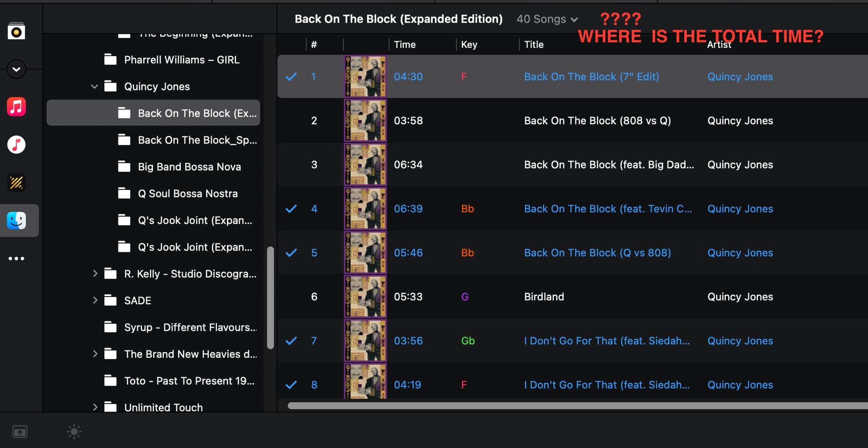Sort by the Key column header
The height and width of the screenshot is (448, 868).
point(469,44)
